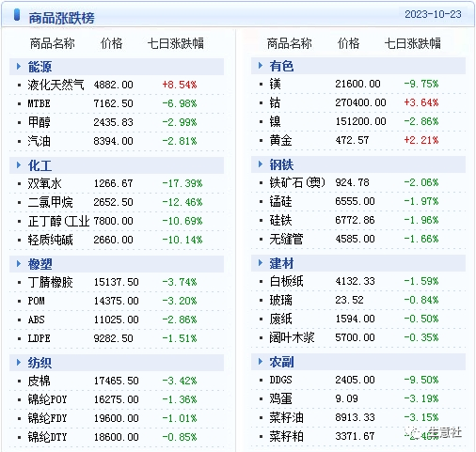The width and height of the screenshot is (476, 452).
Task: Expand the 纺织 category arrow
Action: click(x=19, y=363)
